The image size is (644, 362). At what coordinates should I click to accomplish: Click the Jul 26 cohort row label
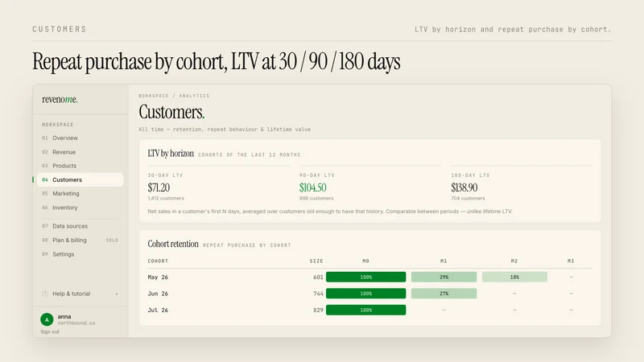tap(158, 310)
